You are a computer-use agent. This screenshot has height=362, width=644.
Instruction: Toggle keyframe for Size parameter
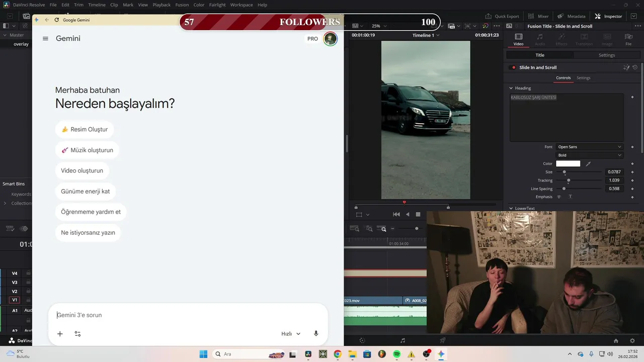(632, 172)
